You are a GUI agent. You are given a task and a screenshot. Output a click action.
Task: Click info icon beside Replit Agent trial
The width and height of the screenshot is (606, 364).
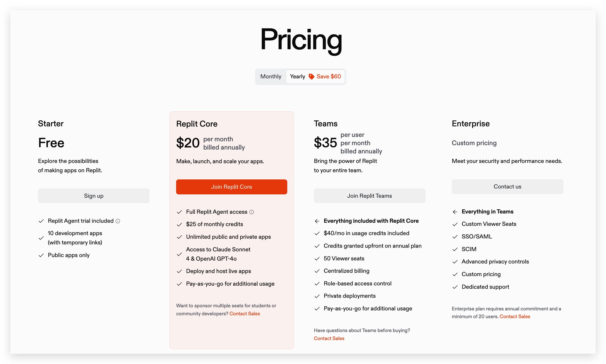point(118,221)
